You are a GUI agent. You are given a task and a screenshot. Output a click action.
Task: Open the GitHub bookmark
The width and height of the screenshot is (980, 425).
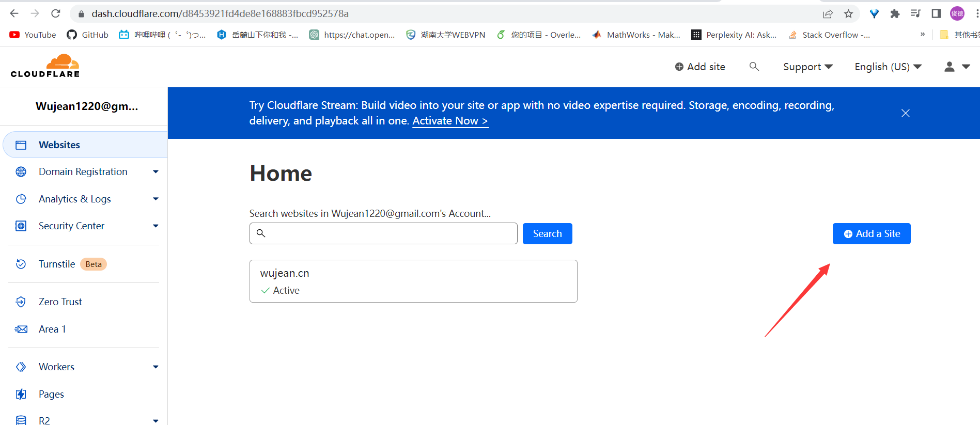tap(88, 35)
